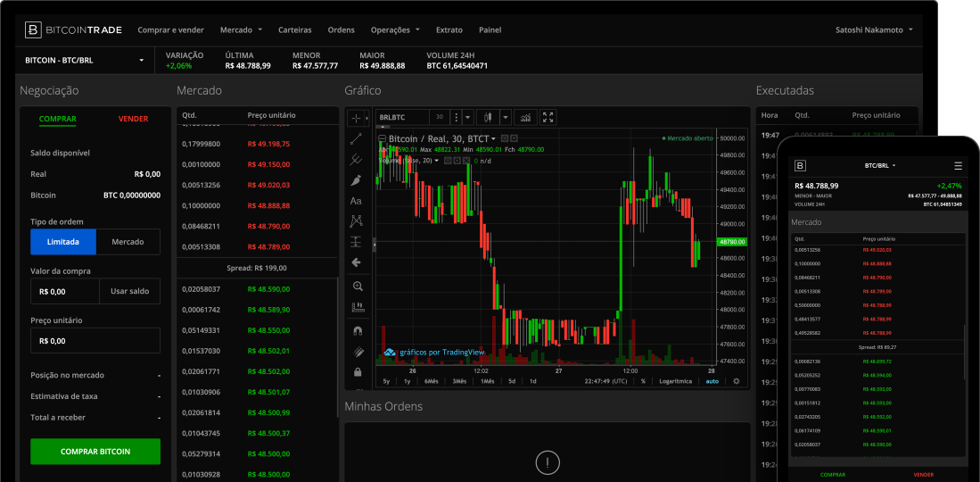Toggle percent scale on the chart
The height and width of the screenshot is (482, 980).
[643, 381]
